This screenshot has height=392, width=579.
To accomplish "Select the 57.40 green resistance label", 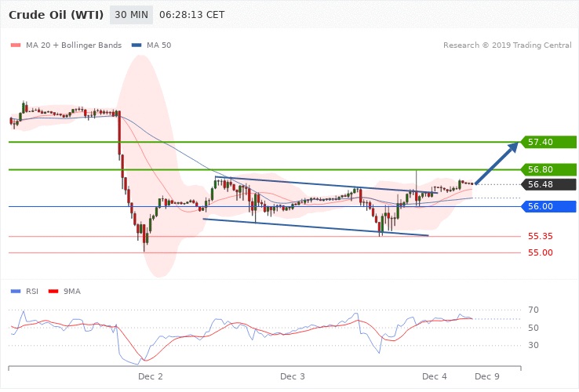I will (x=549, y=142).
